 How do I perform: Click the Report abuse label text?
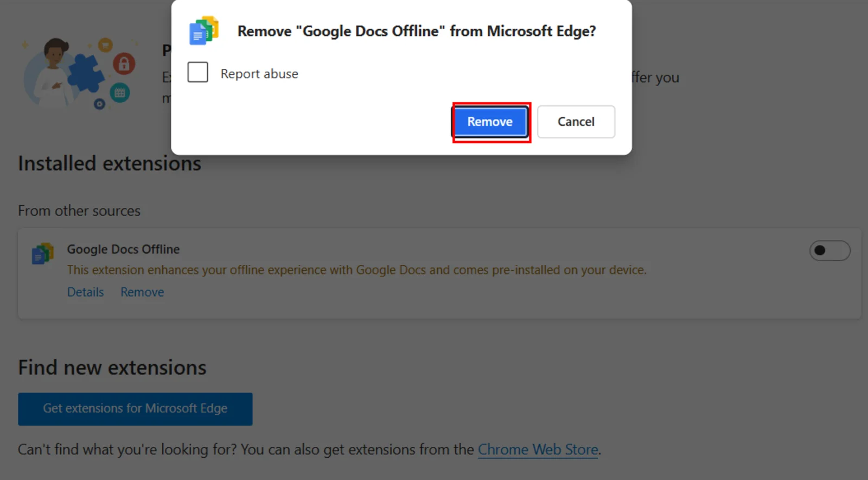coord(259,74)
